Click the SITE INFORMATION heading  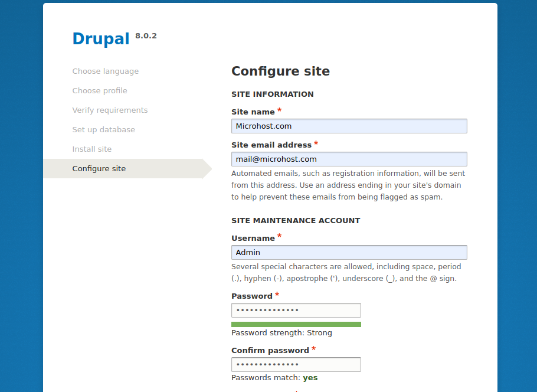coord(273,94)
